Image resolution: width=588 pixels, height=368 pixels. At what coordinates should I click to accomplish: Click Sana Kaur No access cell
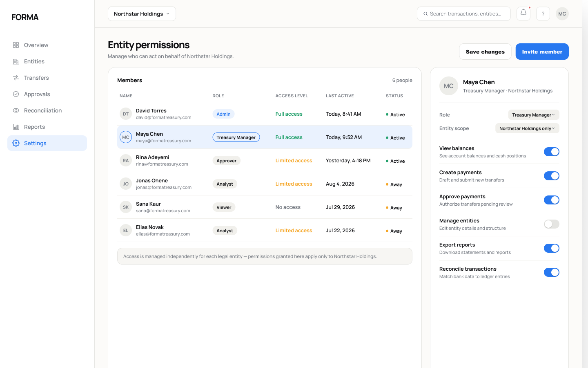288,207
